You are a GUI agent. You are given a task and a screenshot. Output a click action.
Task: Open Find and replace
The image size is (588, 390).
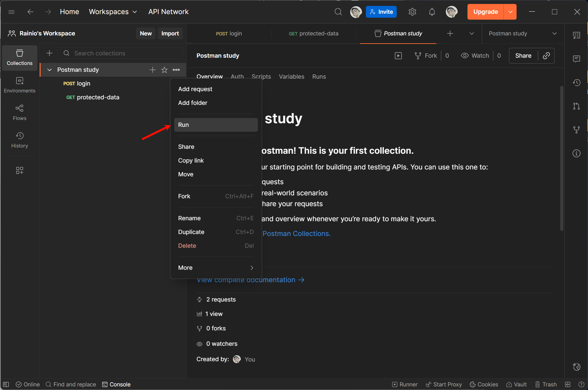pos(71,384)
